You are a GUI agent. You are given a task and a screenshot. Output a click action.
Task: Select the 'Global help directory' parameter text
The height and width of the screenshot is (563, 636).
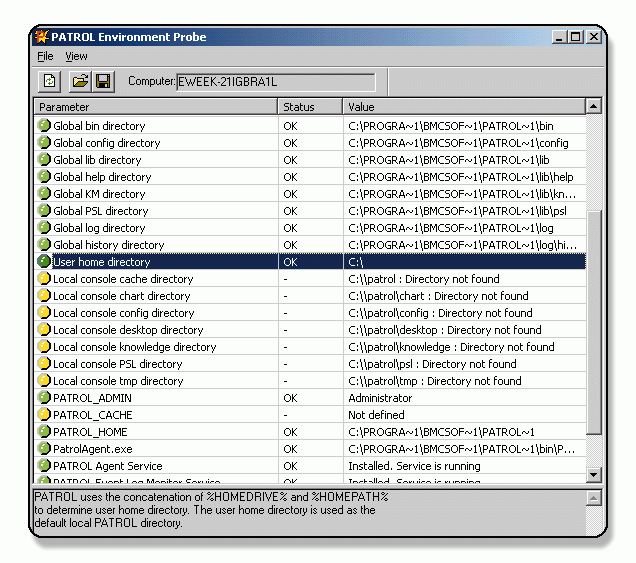102,177
